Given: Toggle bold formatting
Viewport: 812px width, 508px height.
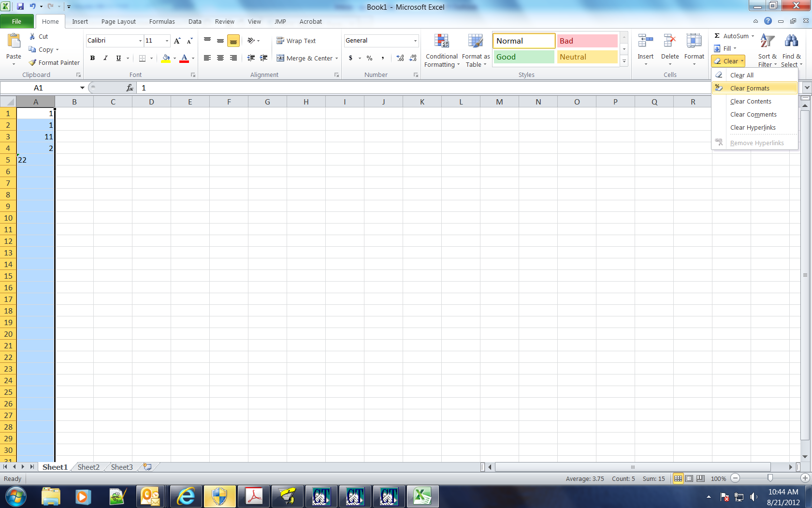Looking at the screenshot, I should pos(92,58).
